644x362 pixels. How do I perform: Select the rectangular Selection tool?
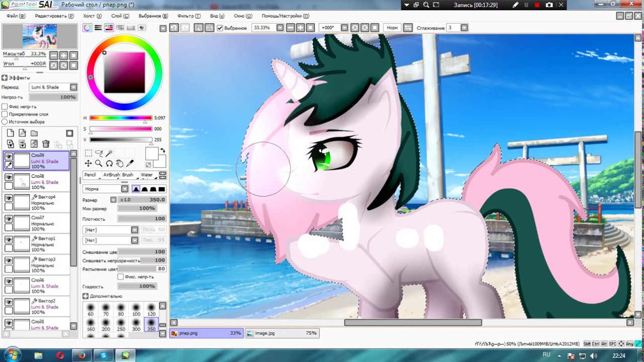point(88,153)
